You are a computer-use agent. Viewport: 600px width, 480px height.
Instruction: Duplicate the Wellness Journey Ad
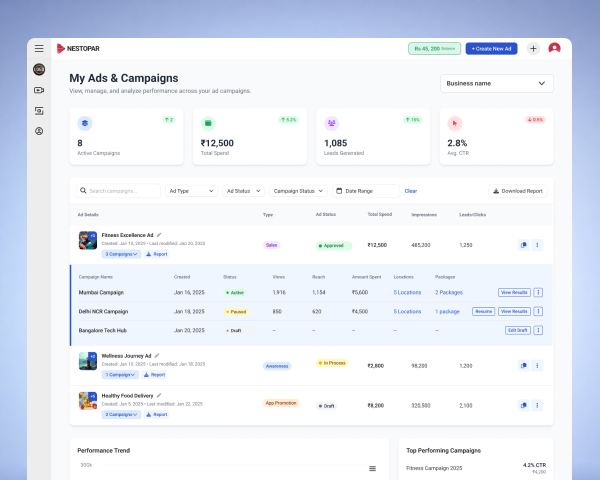point(523,366)
